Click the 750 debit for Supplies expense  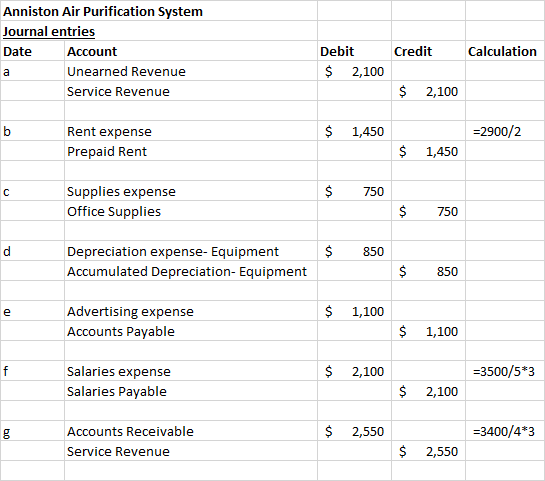(354, 191)
